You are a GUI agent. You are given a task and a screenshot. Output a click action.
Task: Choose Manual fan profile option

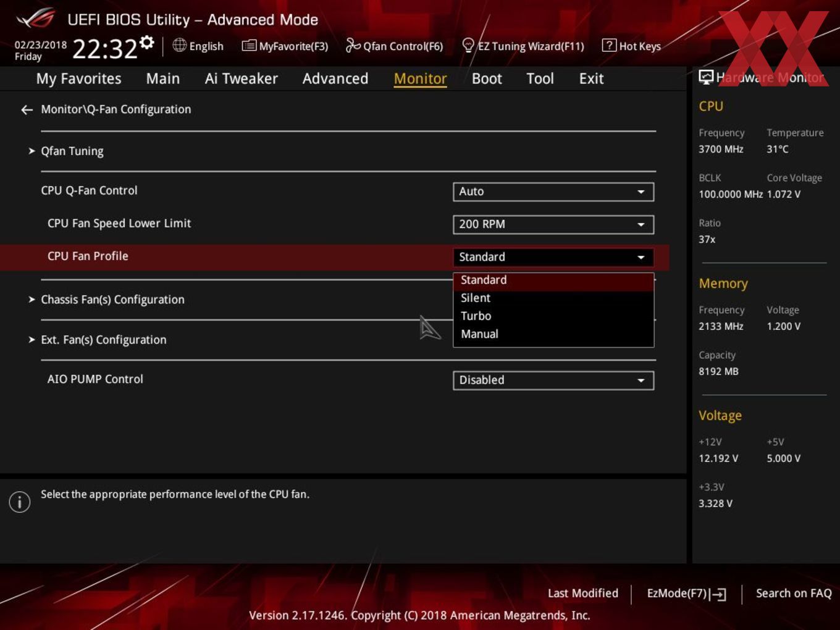tap(553, 334)
